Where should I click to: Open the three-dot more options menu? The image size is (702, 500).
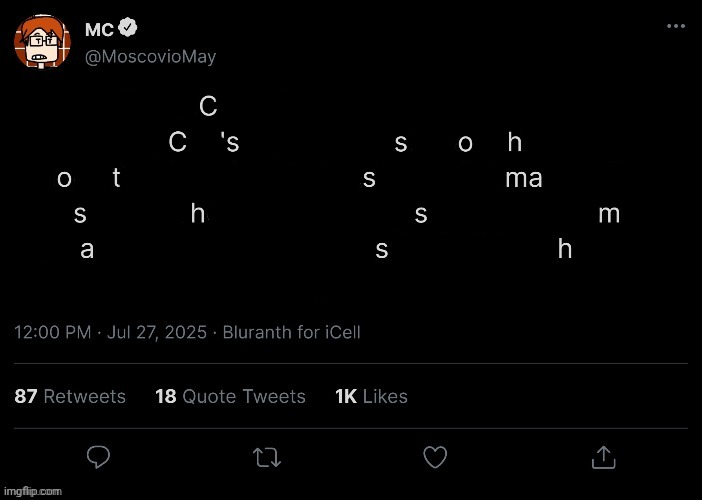675,26
